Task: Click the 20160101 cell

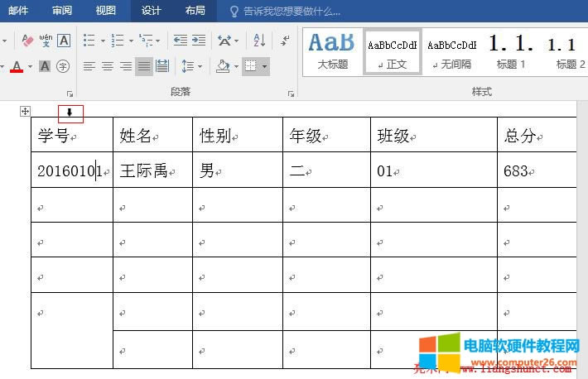Action: point(72,170)
